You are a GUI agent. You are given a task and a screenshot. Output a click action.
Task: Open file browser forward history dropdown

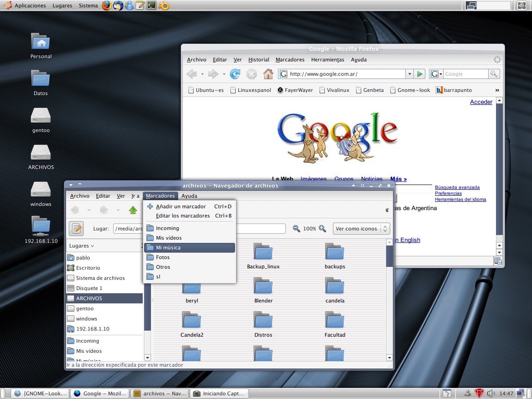(x=118, y=210)
